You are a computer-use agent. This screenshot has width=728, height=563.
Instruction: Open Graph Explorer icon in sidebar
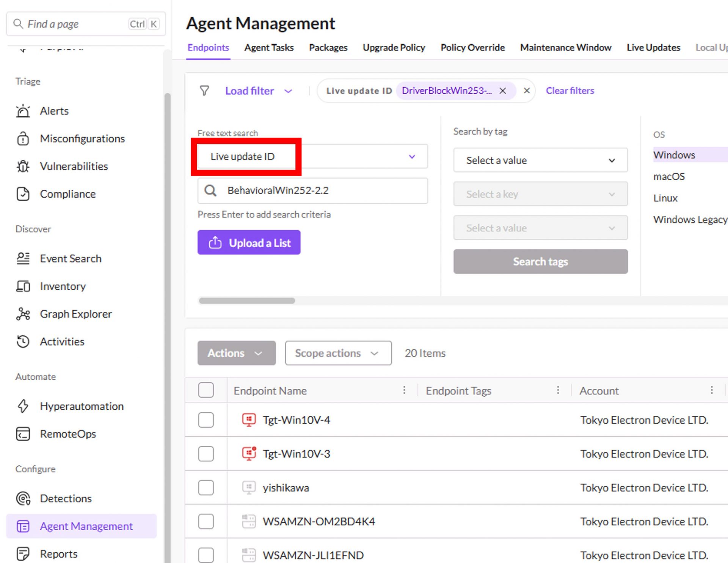click(x=23, y=314)
